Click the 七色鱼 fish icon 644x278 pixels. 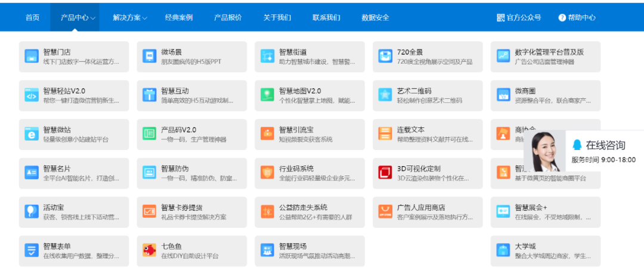click(x=149, y=251)
